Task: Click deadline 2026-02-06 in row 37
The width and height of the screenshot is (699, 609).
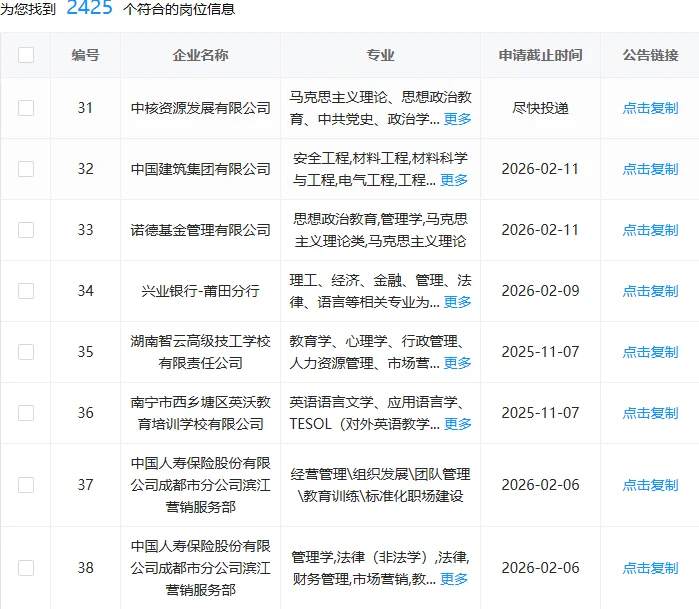Action: pos(540,485)
